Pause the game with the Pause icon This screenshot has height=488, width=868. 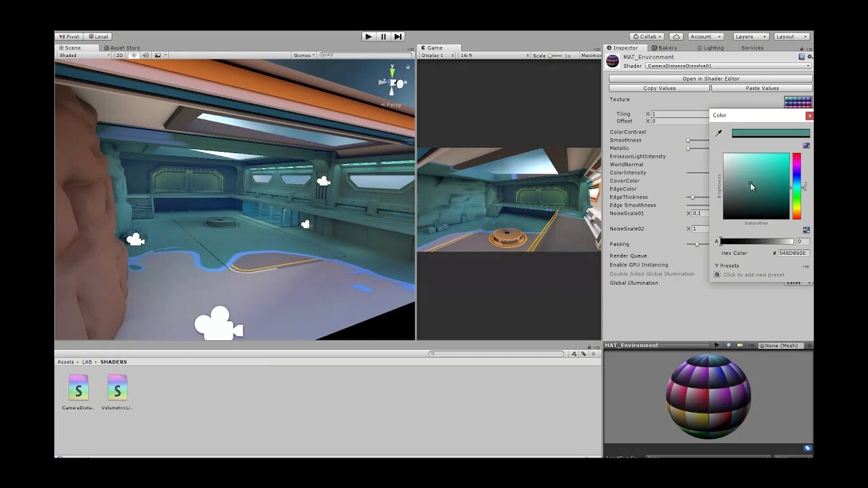click(x=382, y=36)
